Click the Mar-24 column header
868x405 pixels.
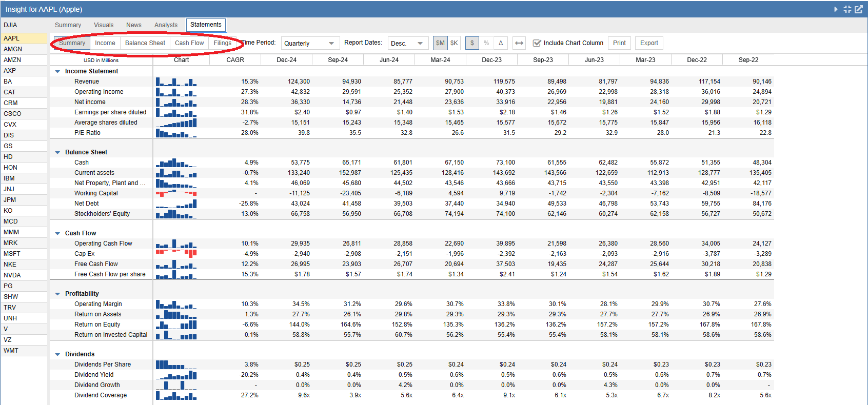tap(440, 60)
